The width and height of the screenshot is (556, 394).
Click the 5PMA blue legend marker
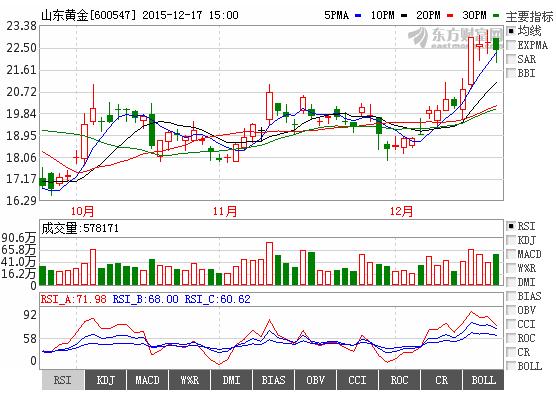point(358,16)
